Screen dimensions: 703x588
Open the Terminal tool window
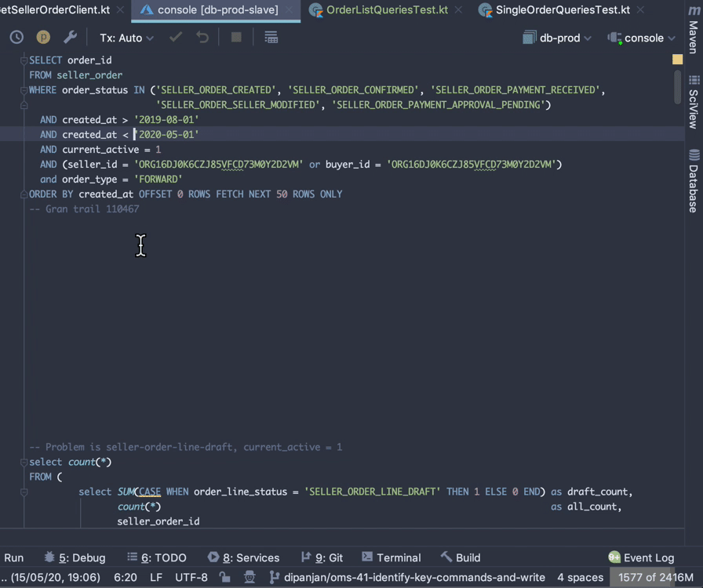391,557
